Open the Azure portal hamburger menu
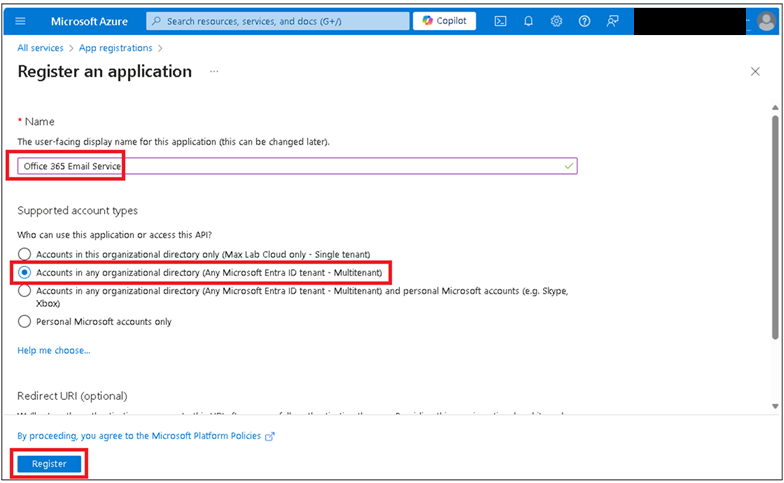 20,21
